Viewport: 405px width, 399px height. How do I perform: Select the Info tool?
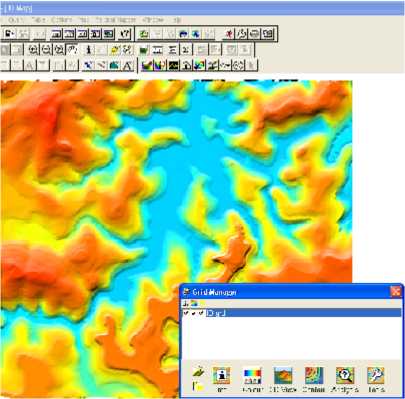[88, 50]
